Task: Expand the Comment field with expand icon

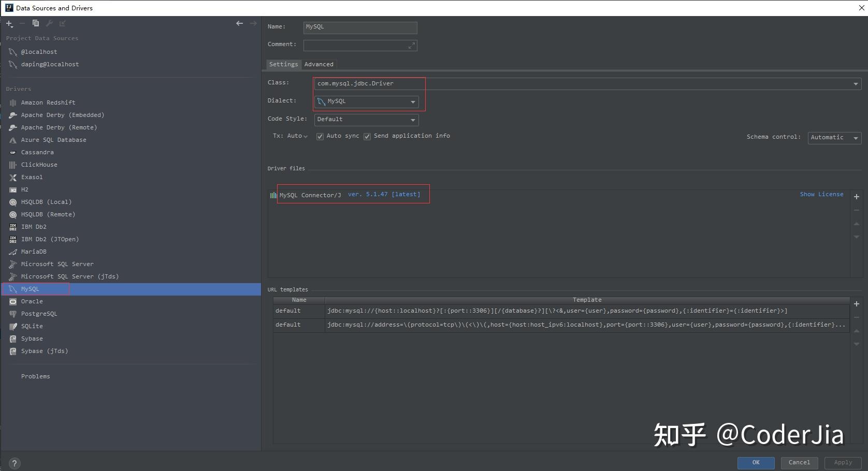Action: pos(411,46)
